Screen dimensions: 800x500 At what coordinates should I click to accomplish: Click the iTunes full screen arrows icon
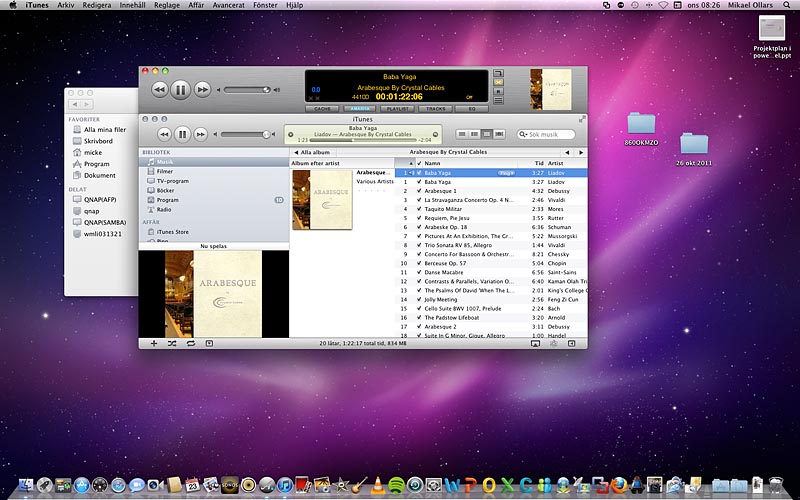[582, 119]
